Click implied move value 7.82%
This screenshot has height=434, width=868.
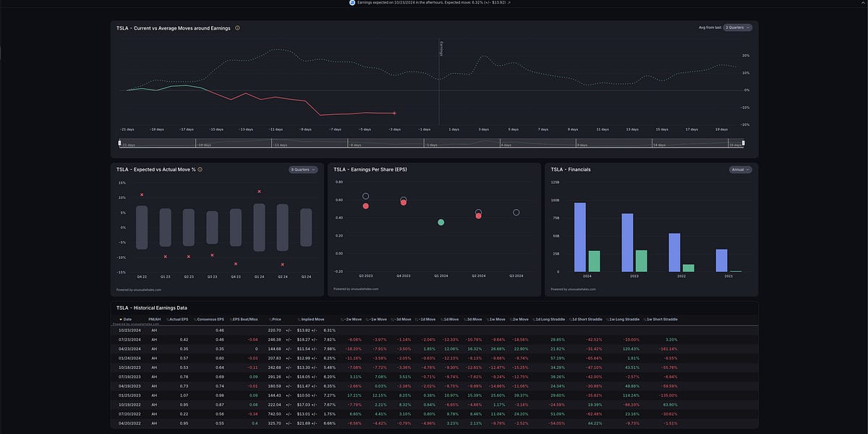click(329, 339)
